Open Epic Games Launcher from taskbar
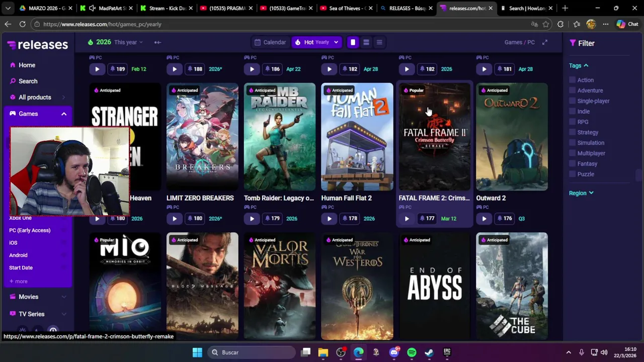 (x=447, y=352)
